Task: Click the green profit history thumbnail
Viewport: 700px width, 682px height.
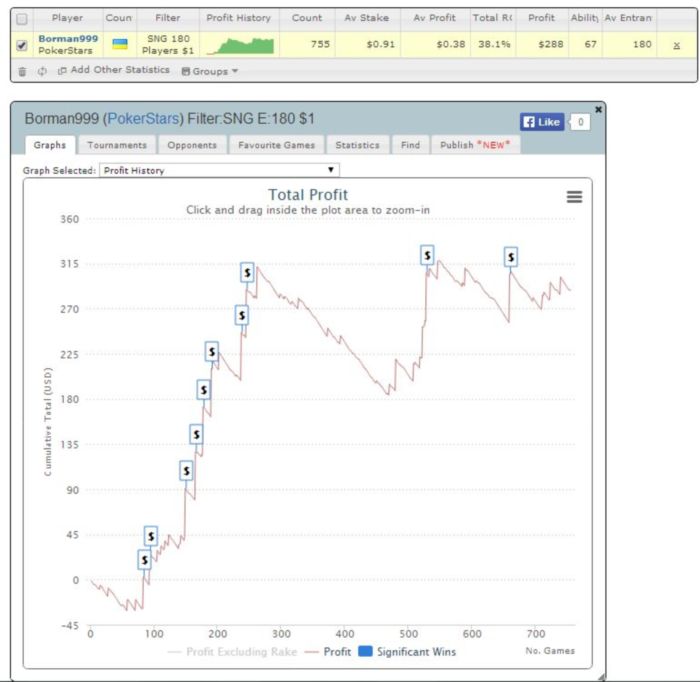Action: pyautogui.click(x=240, y=46)
